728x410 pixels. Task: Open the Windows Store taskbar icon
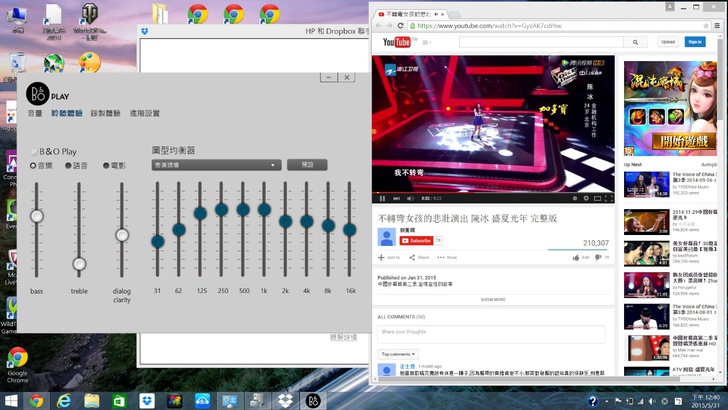pos(119,400)
